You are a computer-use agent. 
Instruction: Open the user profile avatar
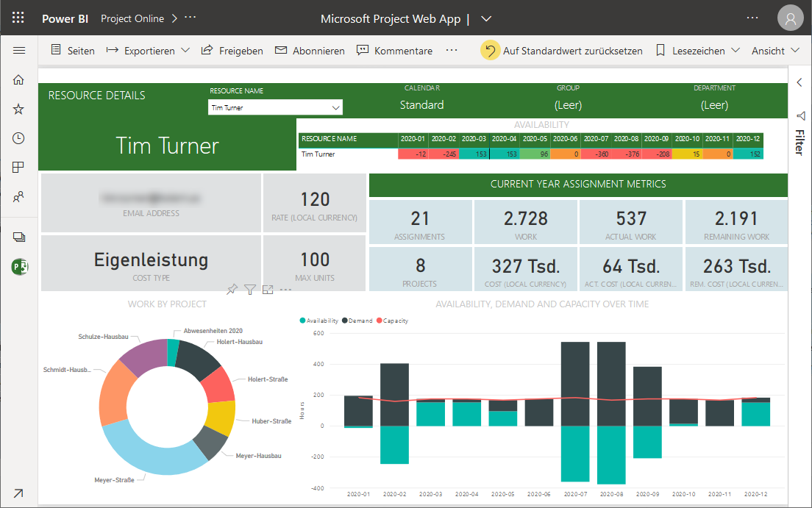(790, 18)
